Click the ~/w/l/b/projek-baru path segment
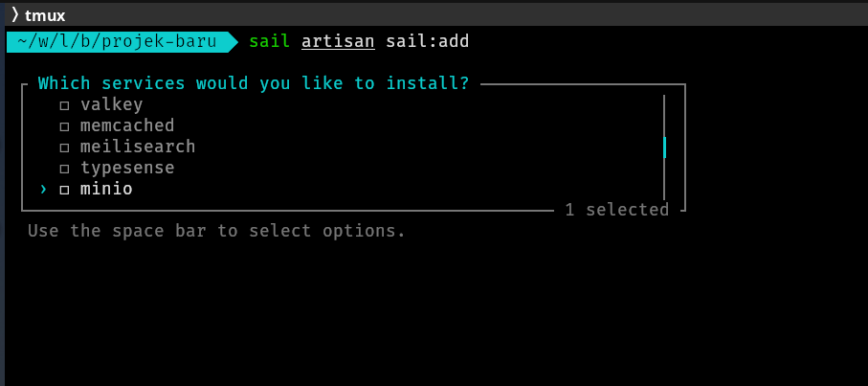 115,41
